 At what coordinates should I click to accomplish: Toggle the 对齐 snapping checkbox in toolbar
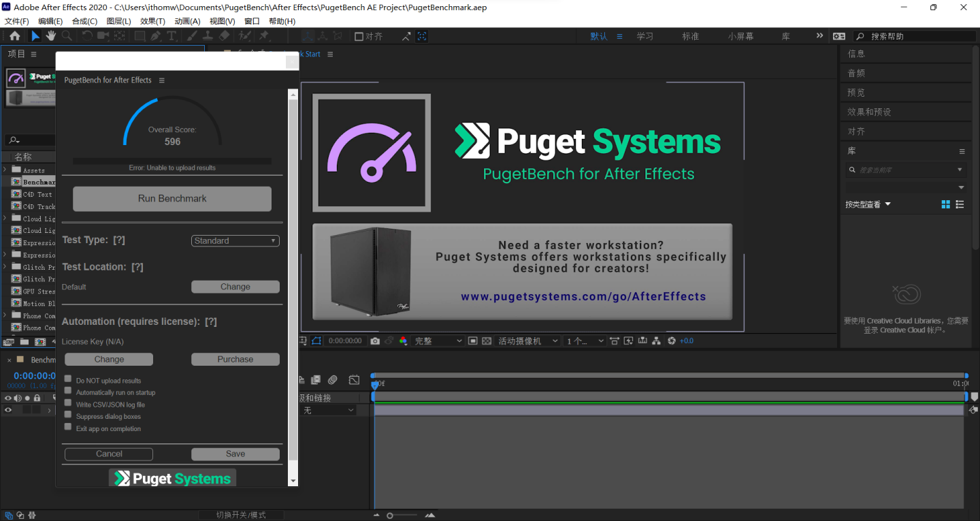(359, 37)
